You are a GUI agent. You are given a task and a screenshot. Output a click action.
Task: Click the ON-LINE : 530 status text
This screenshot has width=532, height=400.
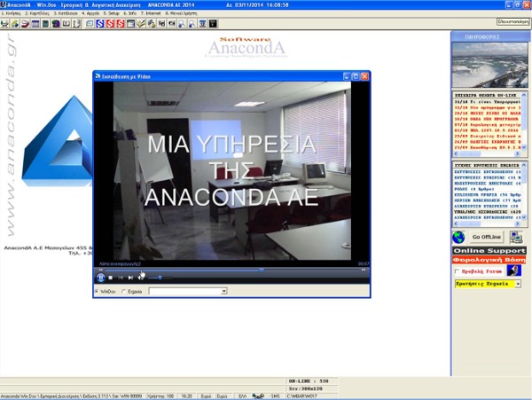tap(309, 381)
